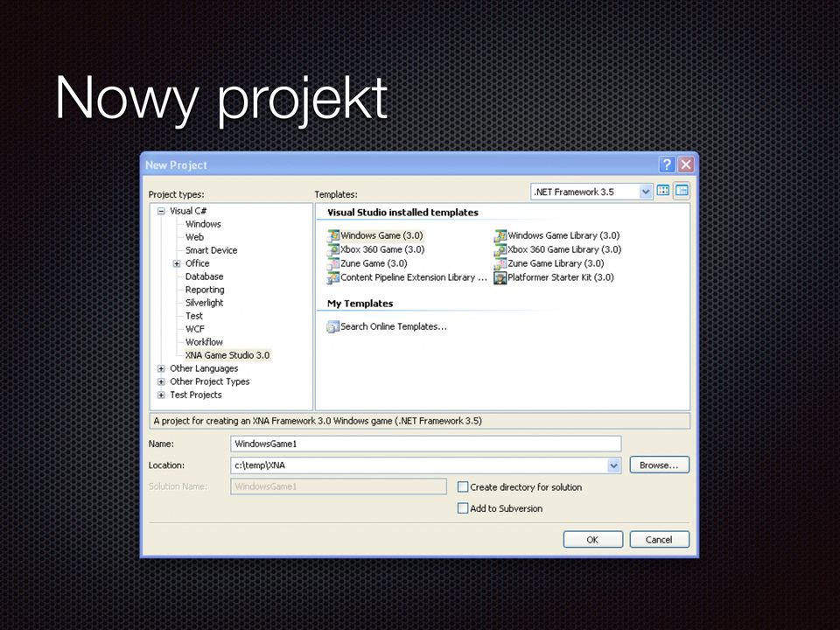Image resolution: width=840 pixels, height=630 pixels.
Task: Expand Other Languages node
Action: point(161,368)
